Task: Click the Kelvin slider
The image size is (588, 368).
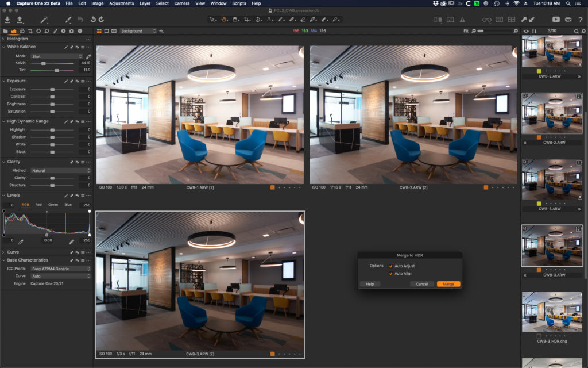Action: tap(52, 63)
